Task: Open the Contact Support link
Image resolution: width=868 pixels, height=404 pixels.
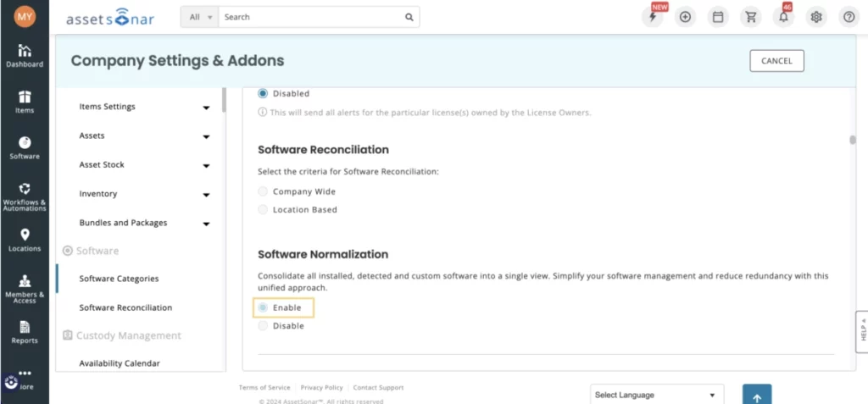Action: coord(378,387)
